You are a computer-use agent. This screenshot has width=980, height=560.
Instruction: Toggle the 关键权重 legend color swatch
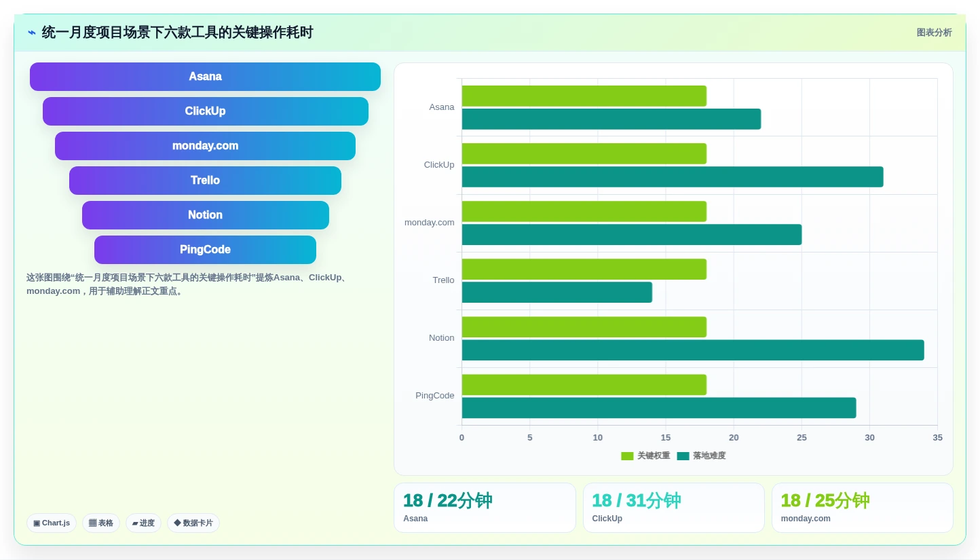click(627, 456)
